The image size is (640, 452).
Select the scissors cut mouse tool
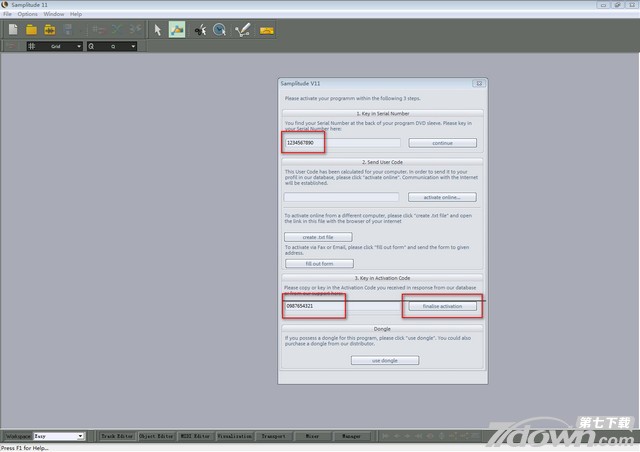click(x=200, y=30)
